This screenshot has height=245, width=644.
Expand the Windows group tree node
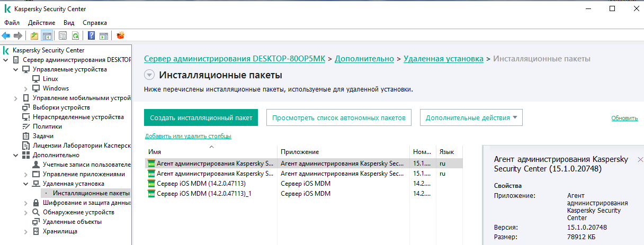(26, 88)
